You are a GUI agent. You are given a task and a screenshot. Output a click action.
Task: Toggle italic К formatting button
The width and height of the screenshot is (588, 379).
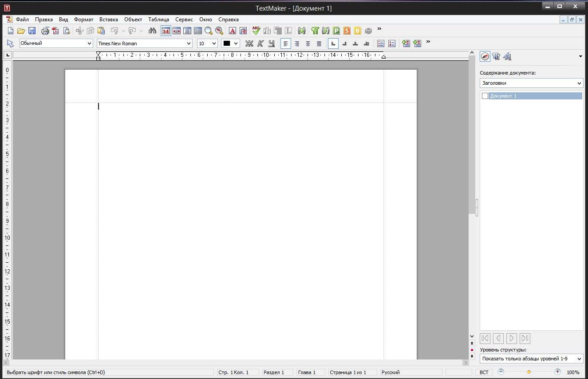click(260, 43)
